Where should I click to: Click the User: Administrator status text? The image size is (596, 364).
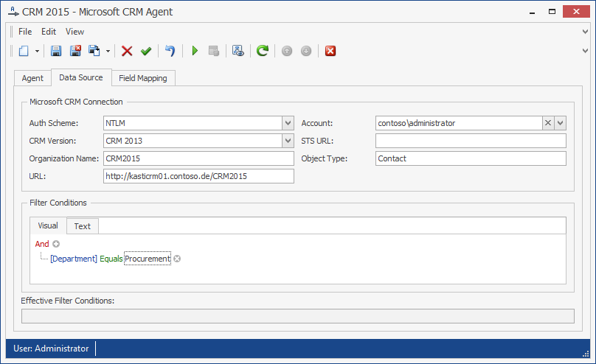(x=51, y=349)
